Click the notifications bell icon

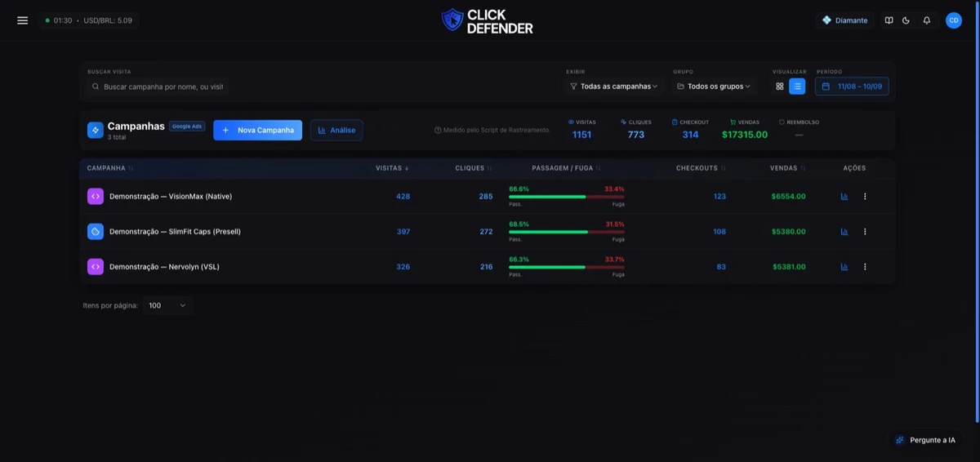click(927, 20)
